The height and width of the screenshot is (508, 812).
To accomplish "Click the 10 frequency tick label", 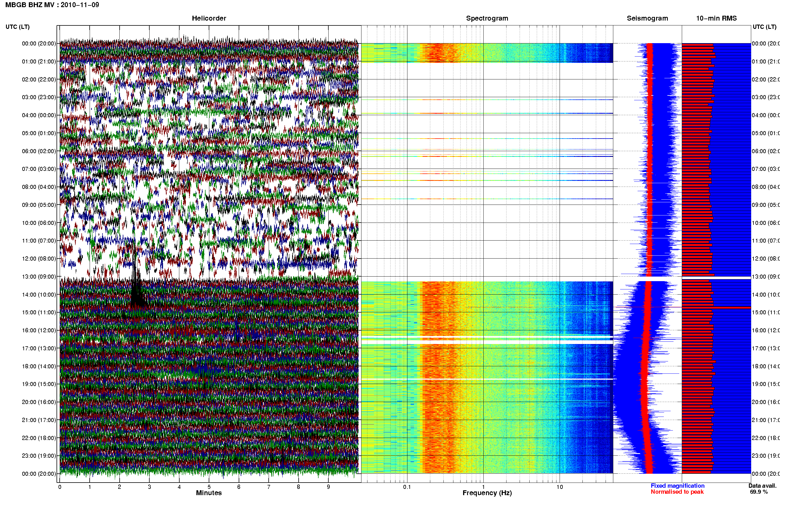I will pyautogui.click(x=560, y=487).
